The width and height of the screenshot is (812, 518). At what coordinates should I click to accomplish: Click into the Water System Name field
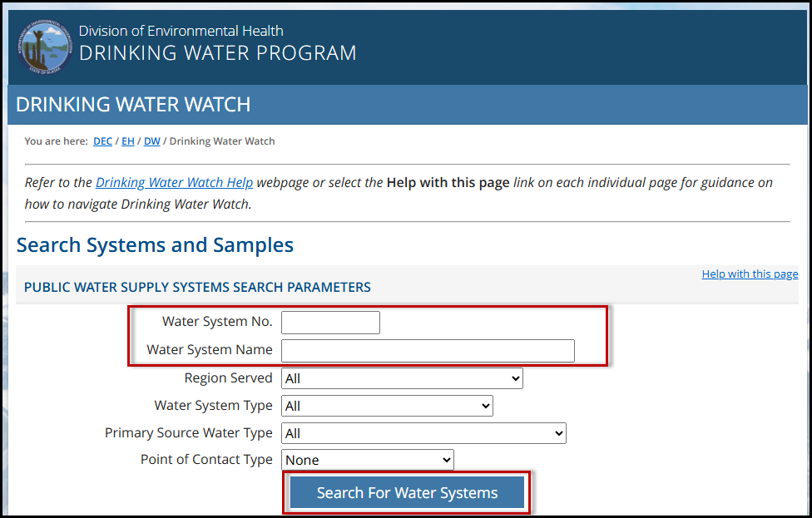click(x=428, y=351)
